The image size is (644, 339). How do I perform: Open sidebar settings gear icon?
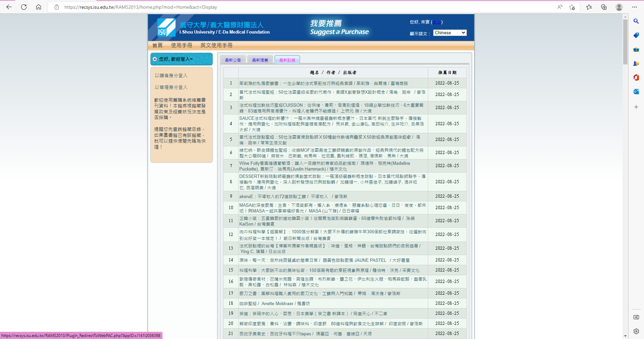[x=636, y=331]
